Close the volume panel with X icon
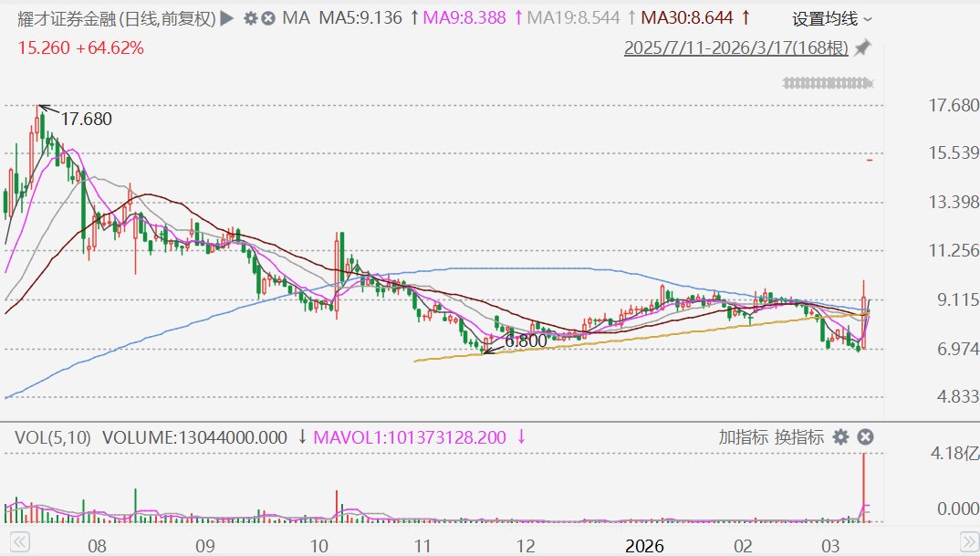Viewport: 980px width, 556px height. (865, 437)
